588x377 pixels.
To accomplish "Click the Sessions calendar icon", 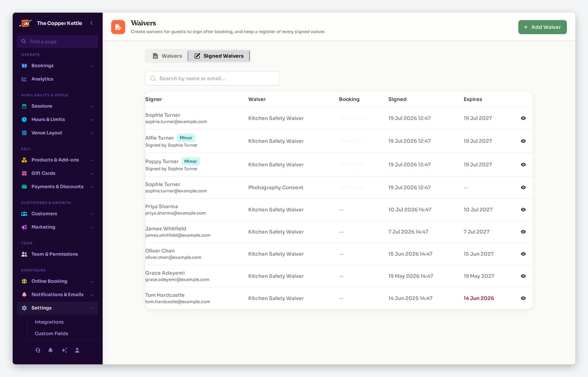I will click(x=25, y=106).
